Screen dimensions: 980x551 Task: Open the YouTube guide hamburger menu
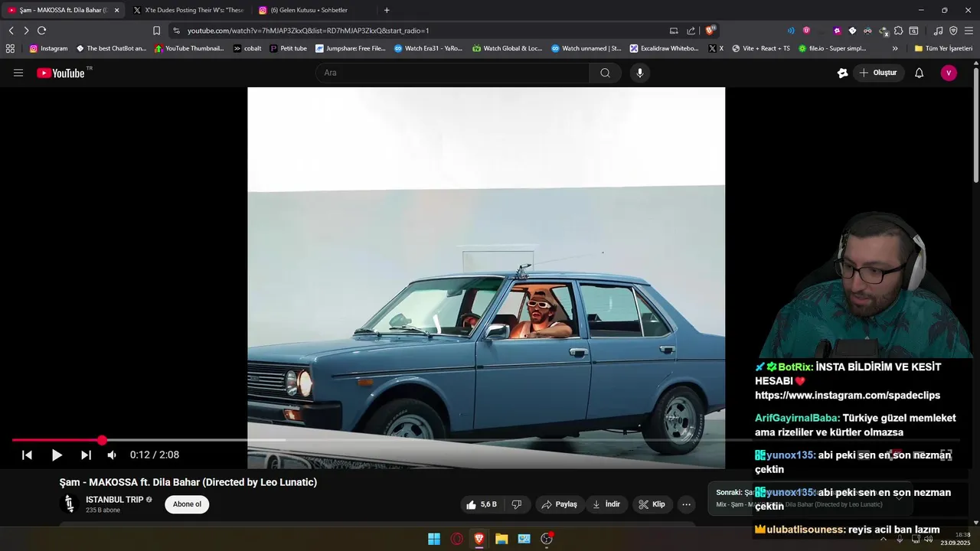(x=18, y=73)
